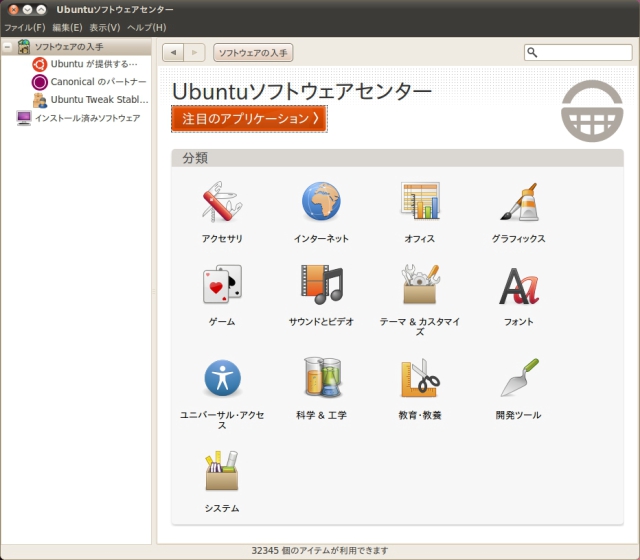This screenshot has height=560, width=640.
Task: Click the オフィス category label
Action: point(420,239)
